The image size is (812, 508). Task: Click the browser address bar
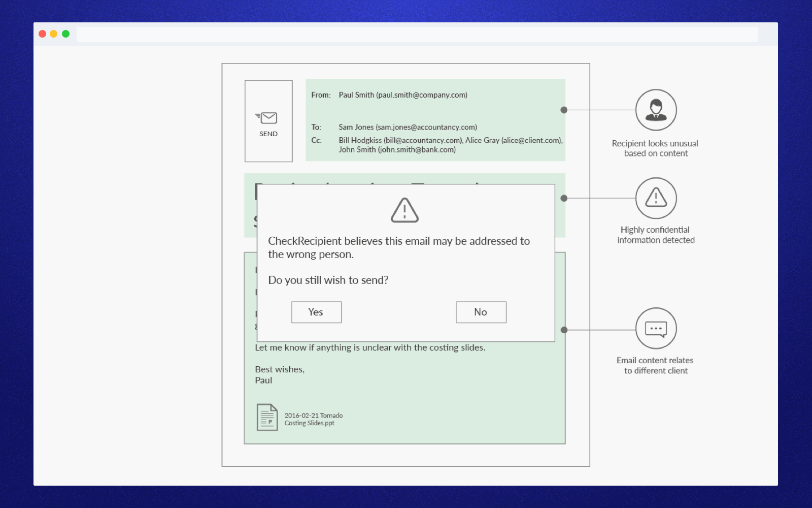(417, 34)
